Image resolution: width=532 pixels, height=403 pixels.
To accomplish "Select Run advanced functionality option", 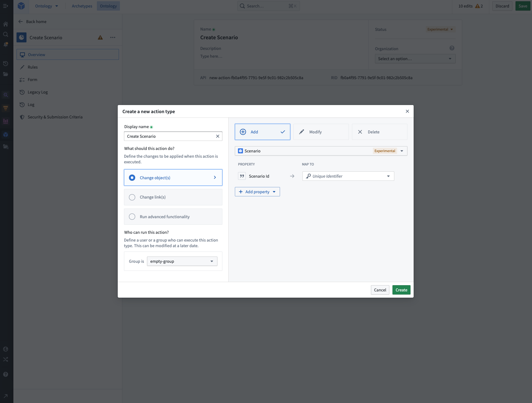I will pos(173,217).
